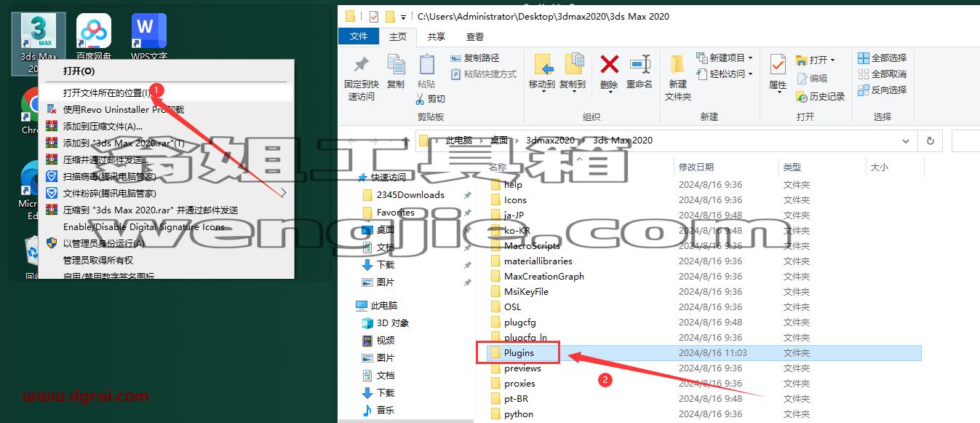Choose 添加到压缩文件(A)... menu entry

167,126
